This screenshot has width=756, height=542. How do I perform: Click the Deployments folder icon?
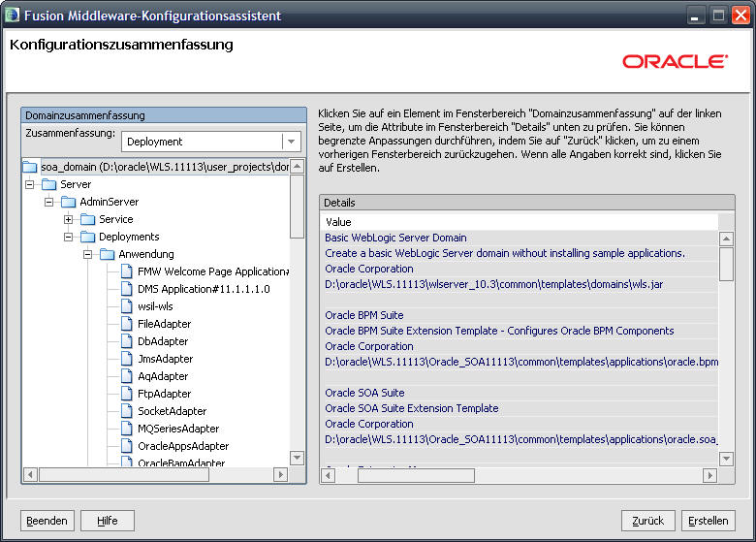coord(88,237)
